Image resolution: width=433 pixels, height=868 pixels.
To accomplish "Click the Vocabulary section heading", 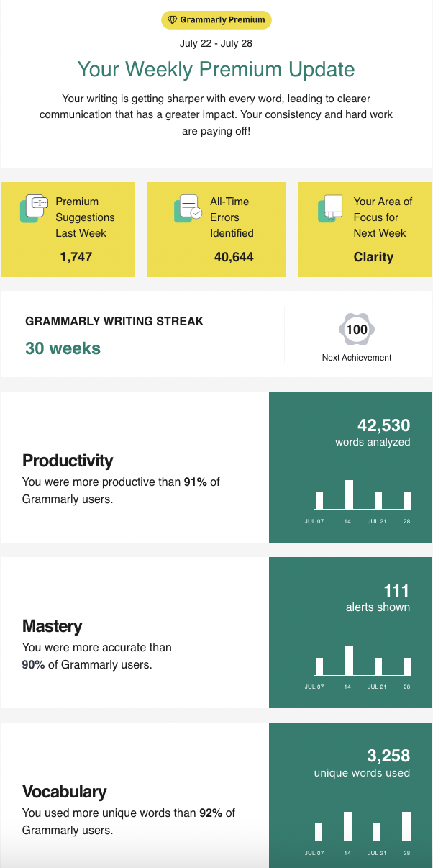I will (x=64, y=792).
